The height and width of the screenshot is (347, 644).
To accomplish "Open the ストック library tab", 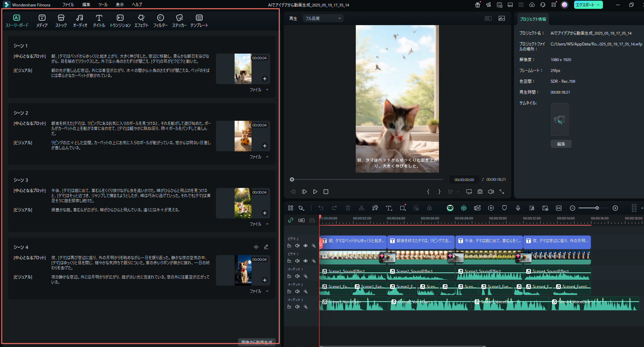I will [x=61, y=21].
